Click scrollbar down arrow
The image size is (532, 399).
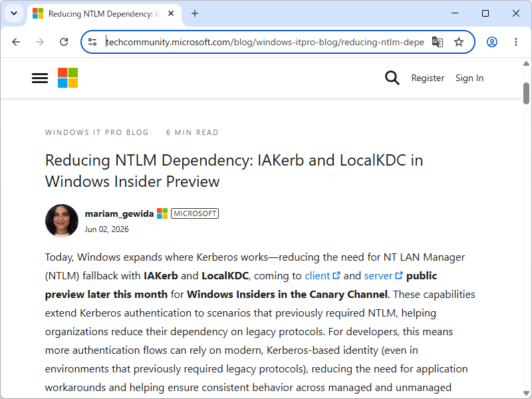click(x=526, y=393)
